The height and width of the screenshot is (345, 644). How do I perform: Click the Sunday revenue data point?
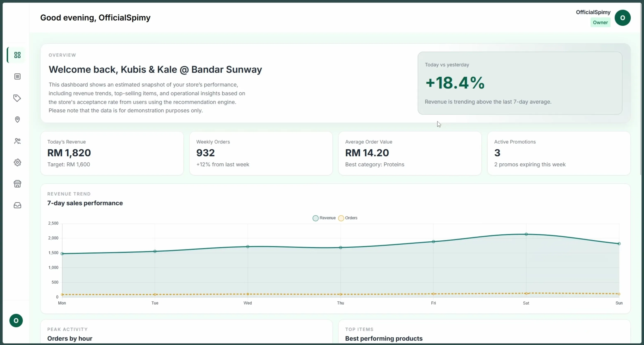click(619, 243)
